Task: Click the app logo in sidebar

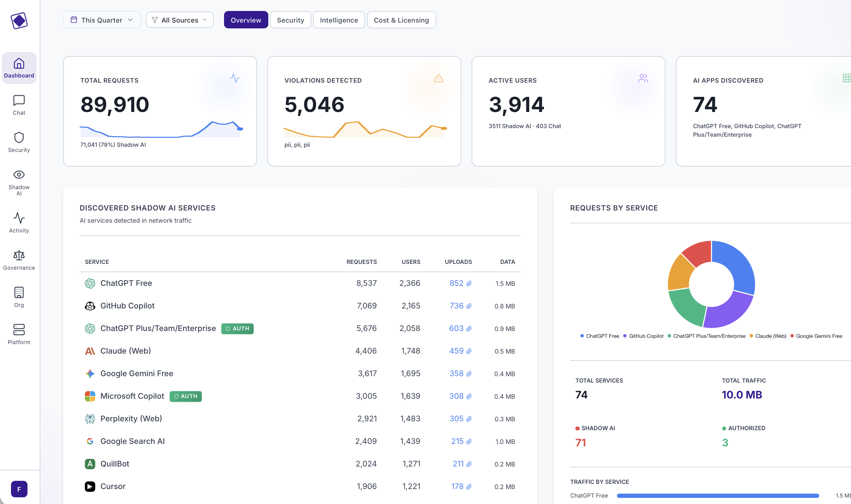Action: pyautogui.click(x=19, y=21)
